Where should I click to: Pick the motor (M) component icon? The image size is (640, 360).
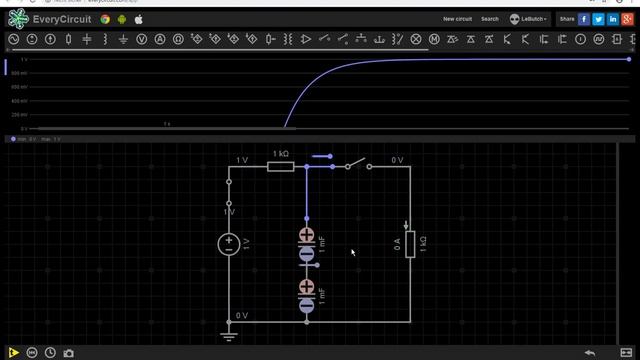[x=434, y=39]
